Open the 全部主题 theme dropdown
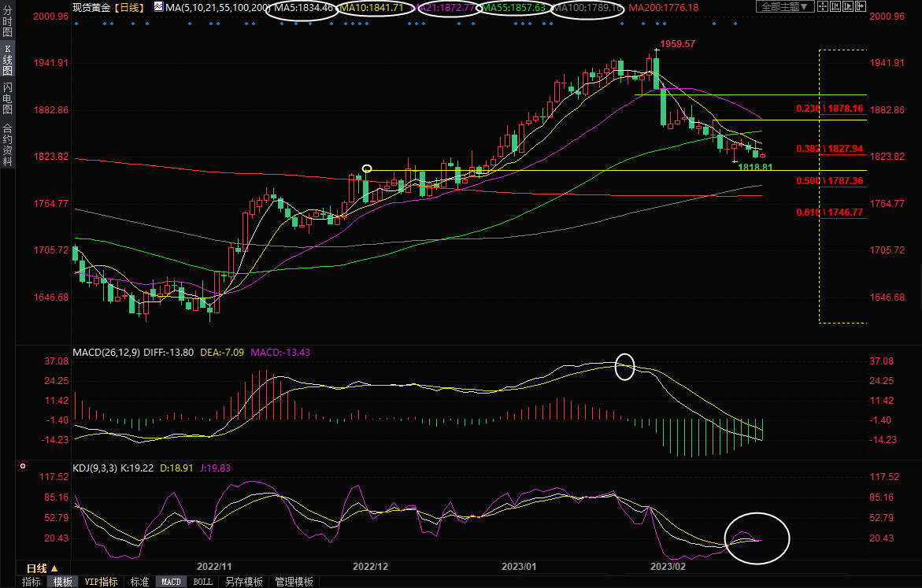The image size is (922, 588). (x=785, y=6)
